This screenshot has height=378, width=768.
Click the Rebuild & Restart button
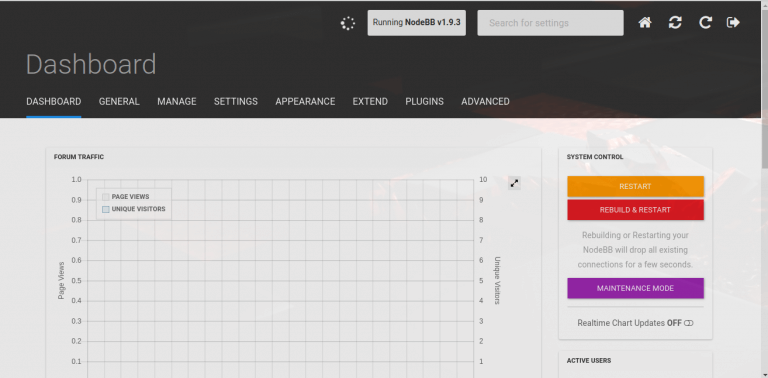pos(635,210)
